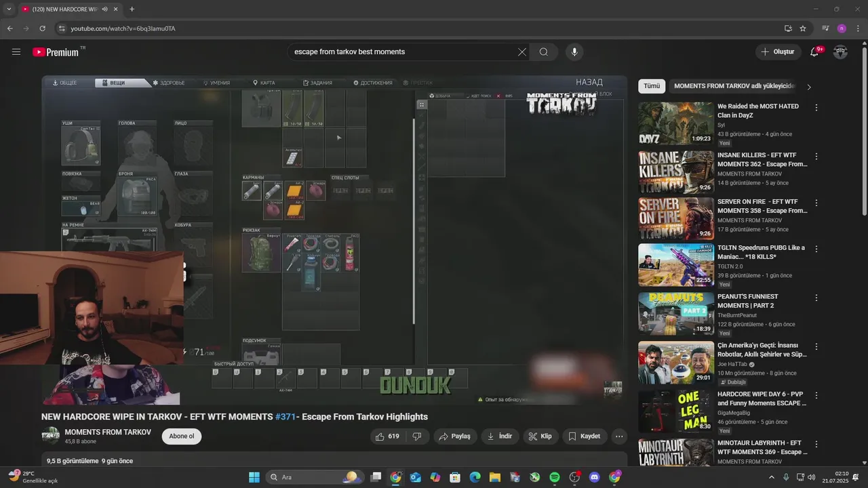
Task: Open We Raided the MOST HATED Clan thumbnail
Action: [676, 123]
